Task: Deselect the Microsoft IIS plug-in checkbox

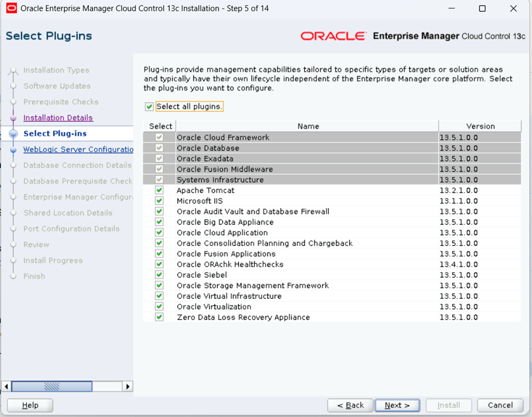Action: 159,201
